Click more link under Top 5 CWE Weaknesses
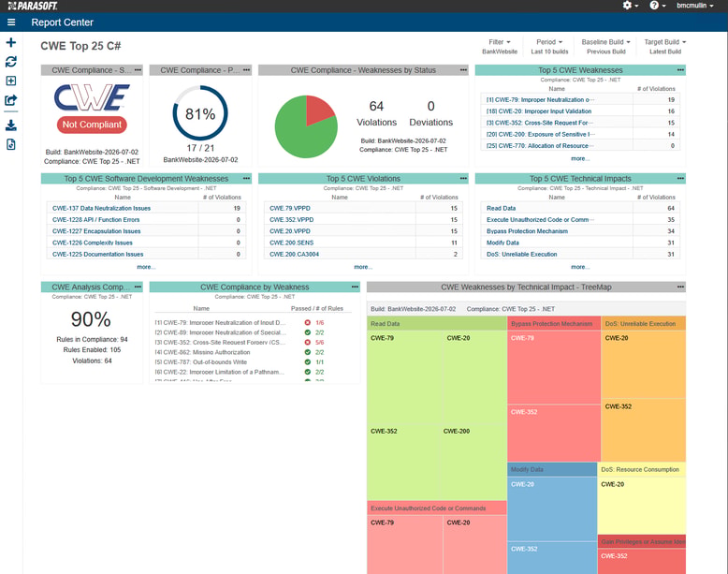Image resolution: width=728 pixels, height=574 pixels. tap(580, 158)
